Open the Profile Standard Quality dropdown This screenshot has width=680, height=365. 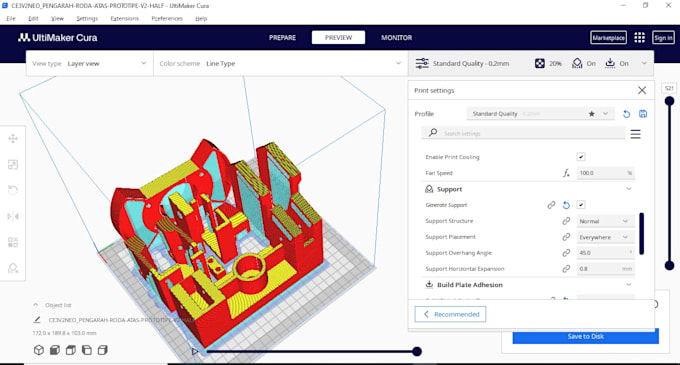pyautogui.click(x=540, y=114)
